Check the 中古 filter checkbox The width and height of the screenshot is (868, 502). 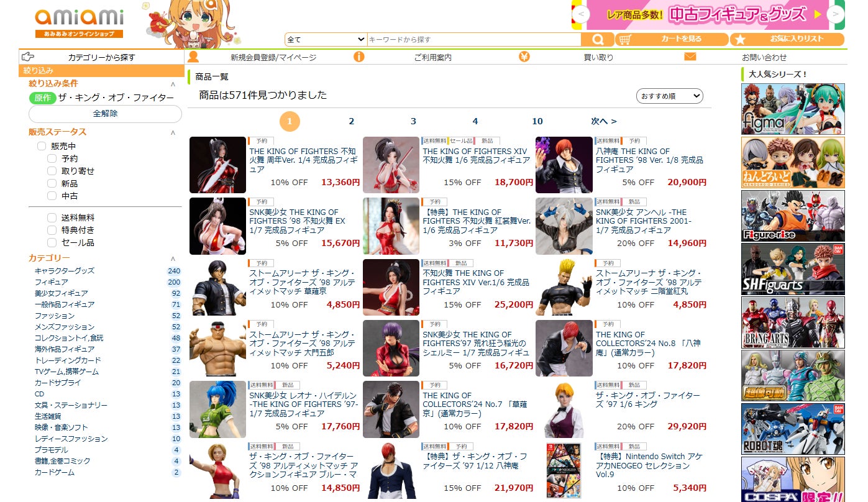(52, 196)
